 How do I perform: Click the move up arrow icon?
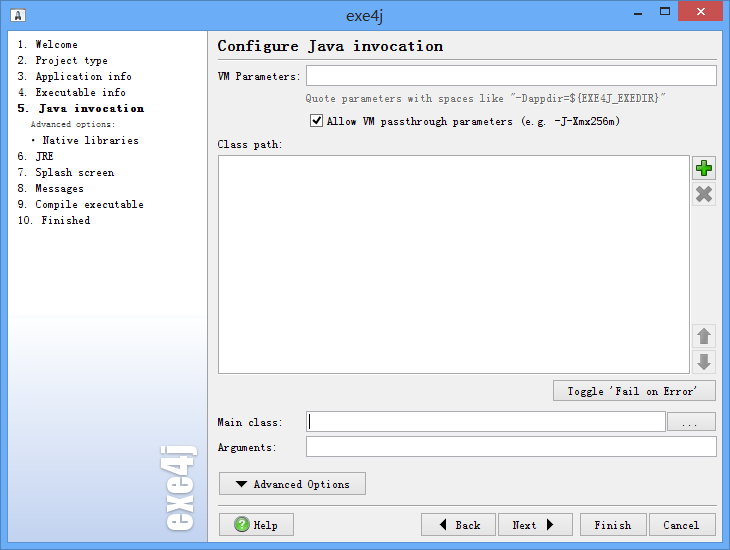tap(703, 336)
